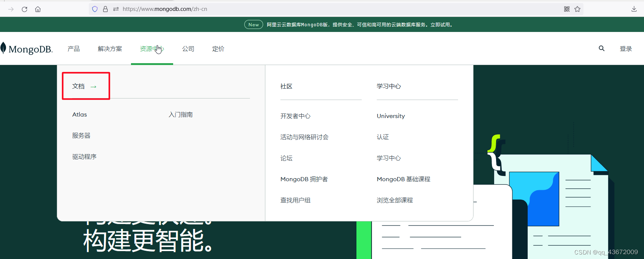
Task: Go to the browser home page icon
Action: point(38,9)
